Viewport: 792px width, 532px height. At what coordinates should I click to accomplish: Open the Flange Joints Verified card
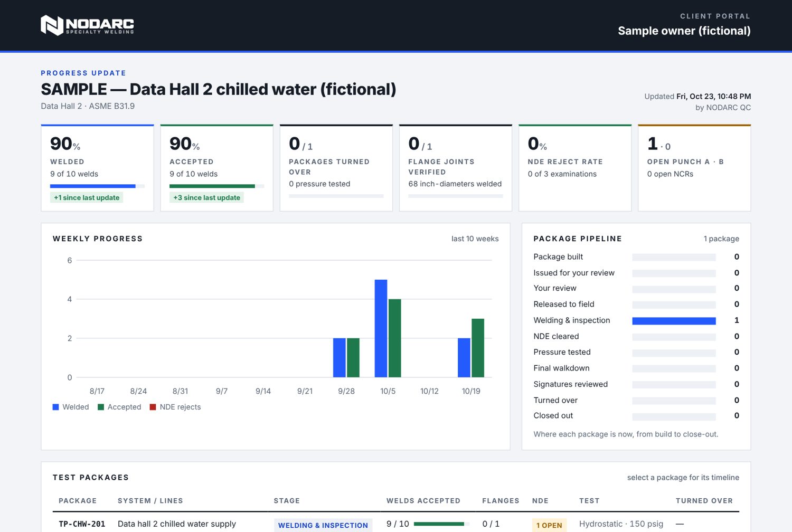(x=456, y=168)
